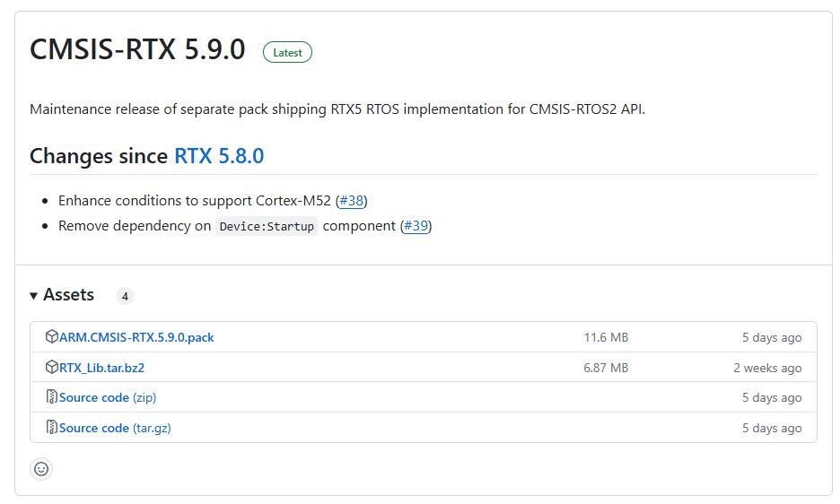Open pull request #38 link
The image size is (840, 504).
click(x=352, y=200)
